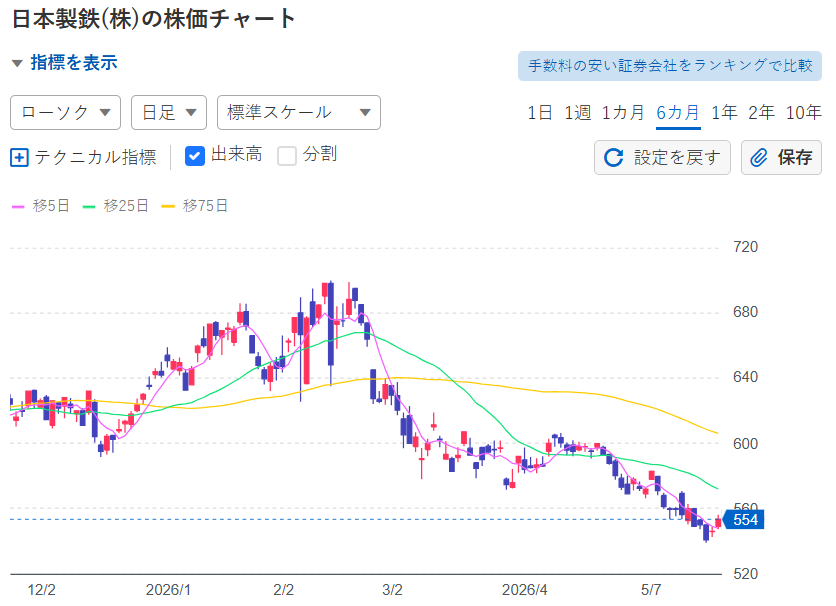Click the 3/2 date axis label
This screenshot has width=836, height=606.
(392, 590)
